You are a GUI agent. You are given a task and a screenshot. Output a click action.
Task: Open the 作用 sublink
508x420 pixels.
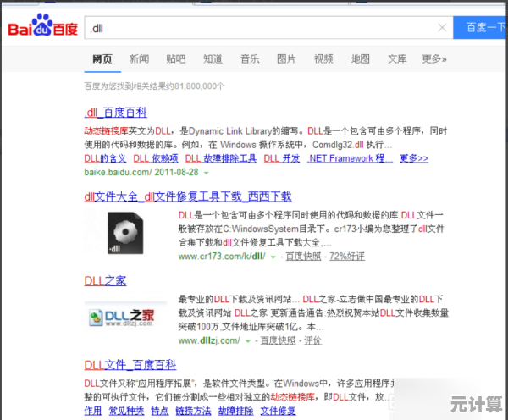93,411
